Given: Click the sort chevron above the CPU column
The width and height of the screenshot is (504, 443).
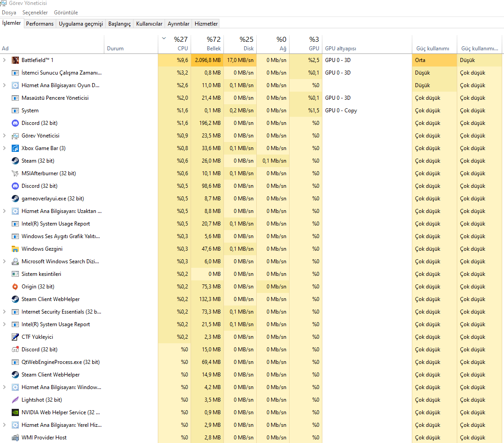Looking at the screenshot, I should pyautogui.click(x=164, y=39).
